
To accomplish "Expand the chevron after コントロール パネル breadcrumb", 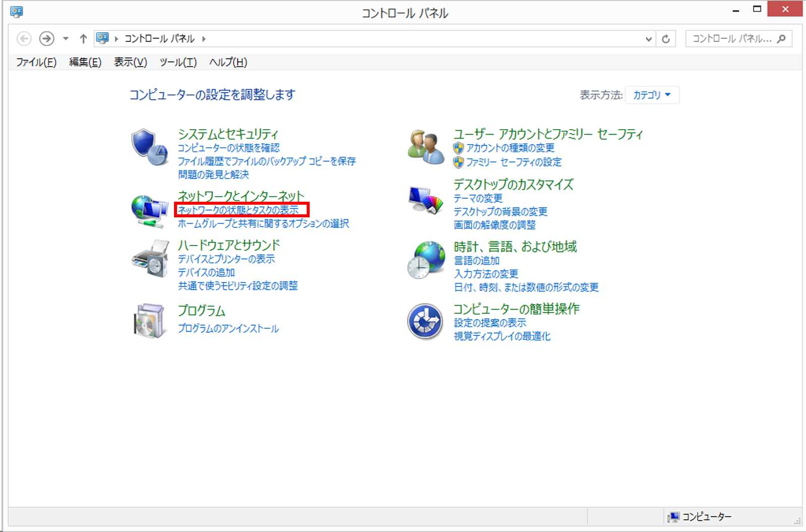I will (204, 38).
